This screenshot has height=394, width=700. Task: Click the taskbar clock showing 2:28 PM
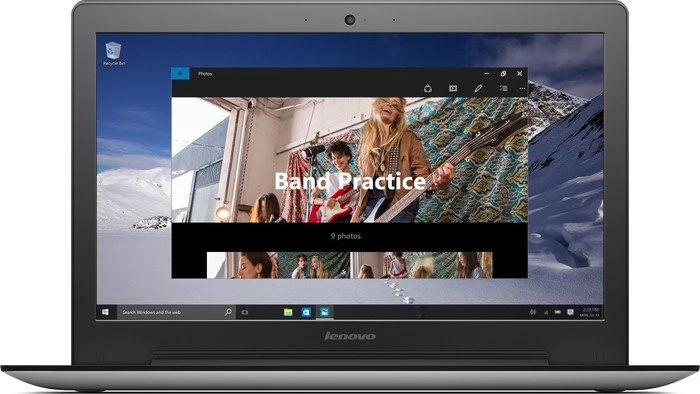(x=589, y=312)
